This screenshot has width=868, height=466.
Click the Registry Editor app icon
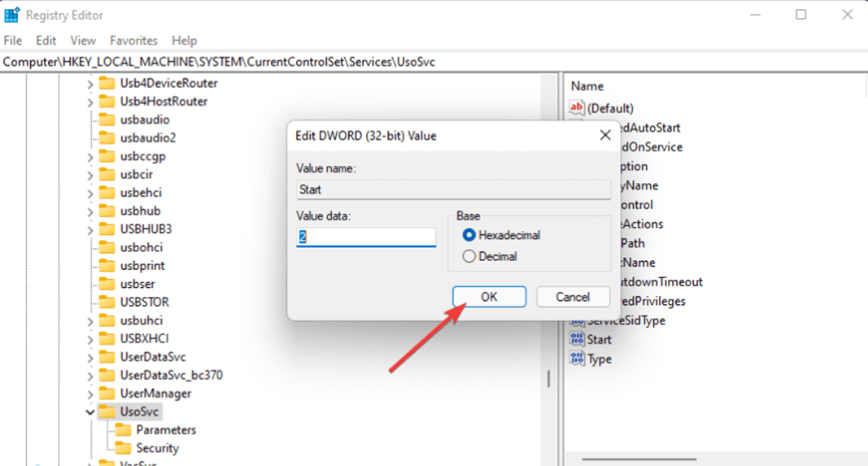11,15
